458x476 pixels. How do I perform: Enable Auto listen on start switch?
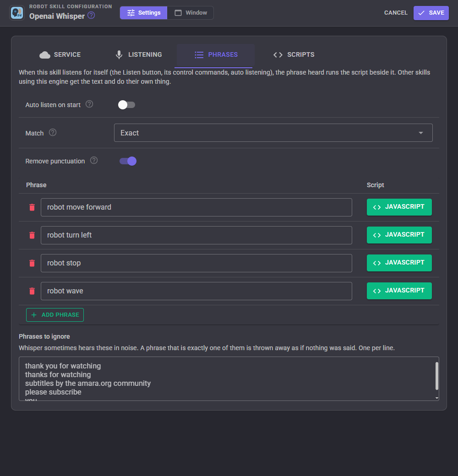(127, 105)
